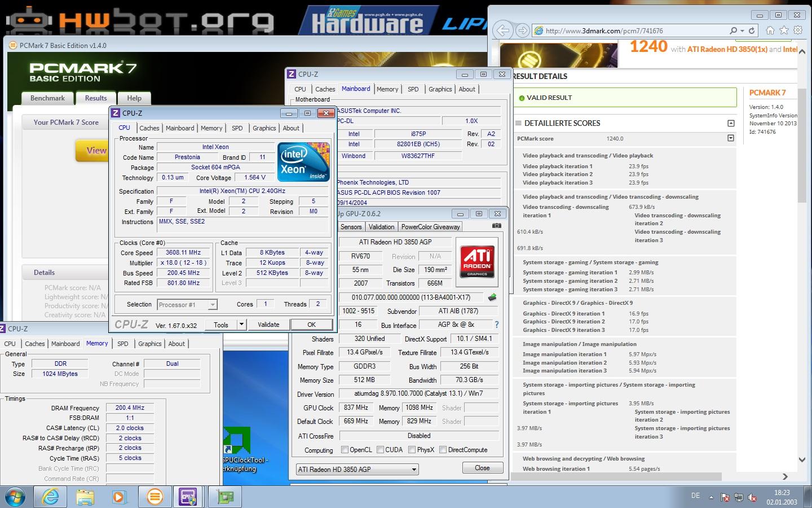
Task: Click the search magnifier in address bar
Action: point(733,30)
